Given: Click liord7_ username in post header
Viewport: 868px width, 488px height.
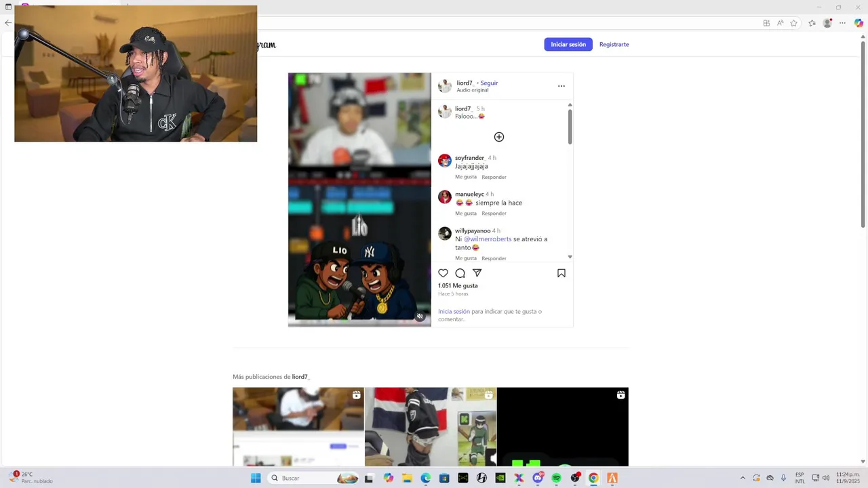Looking at the screenshot, I should point(465,83).
